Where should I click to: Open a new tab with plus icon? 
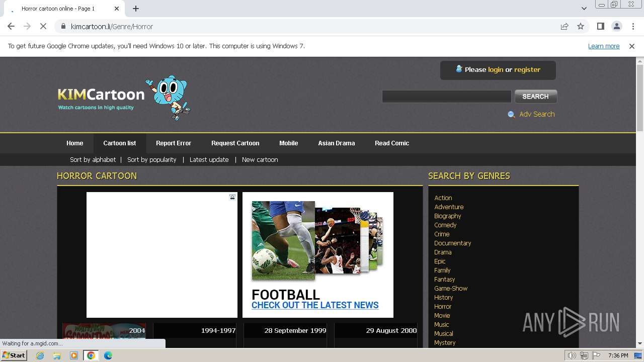pos(136,9)
